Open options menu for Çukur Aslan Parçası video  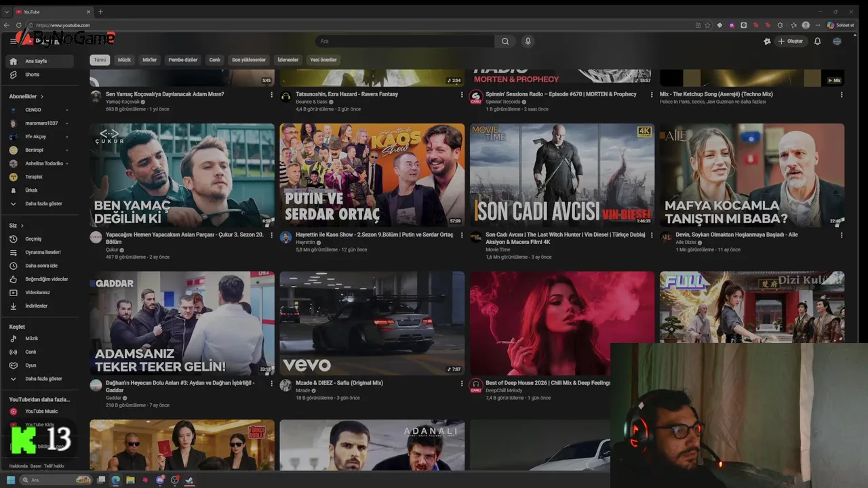coord(272,235)
